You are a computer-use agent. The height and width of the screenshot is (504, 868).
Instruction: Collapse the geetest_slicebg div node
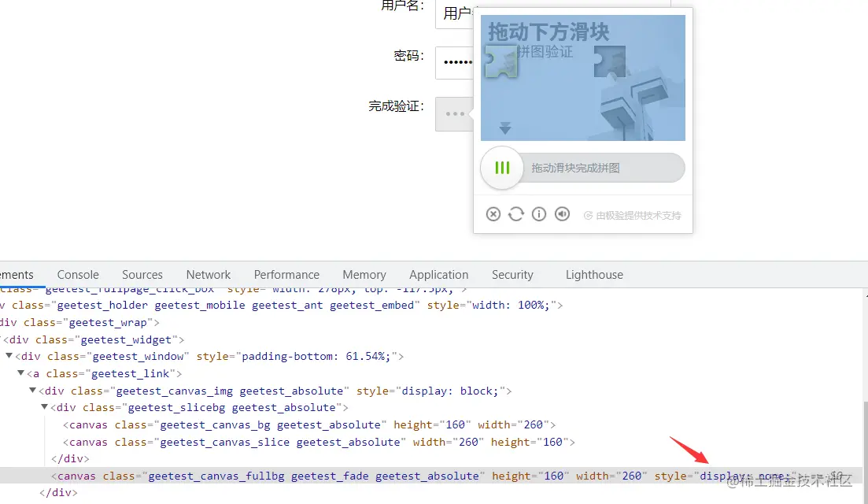point(45,407)
